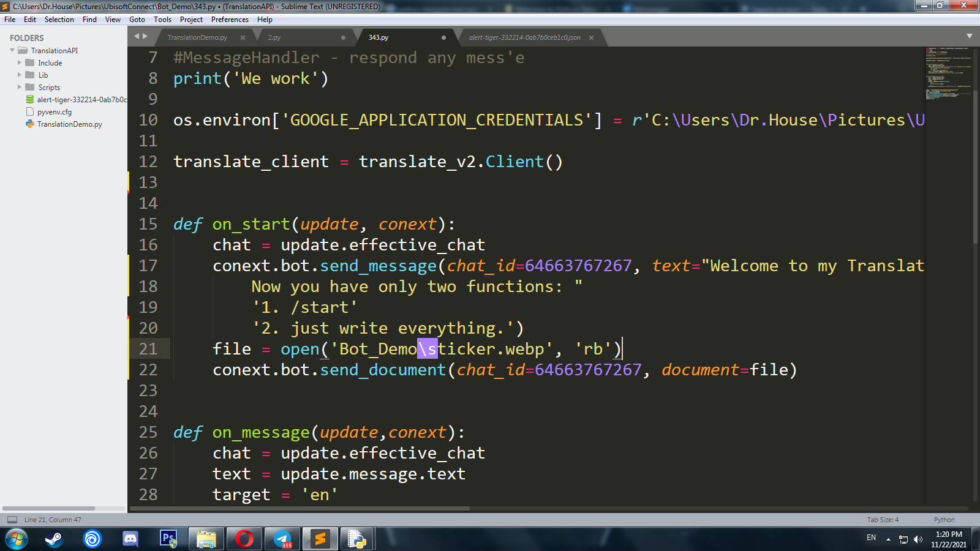Screen dimensions: 980x551
Task: Collapse the TranslationAPI folder arrow
Action: click(x=12, y=50)
